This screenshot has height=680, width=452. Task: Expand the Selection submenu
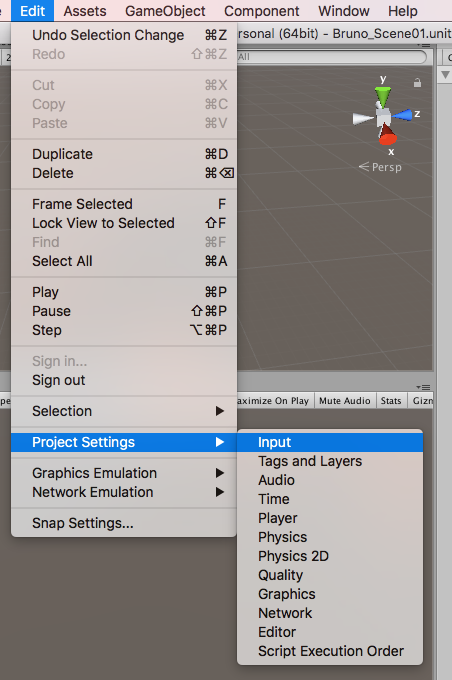click(x=124, y=411)
